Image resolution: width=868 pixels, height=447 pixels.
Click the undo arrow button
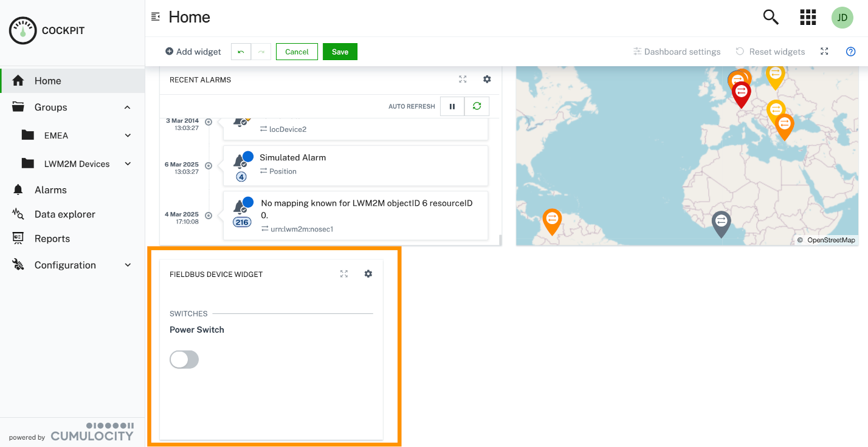[x=241, y=52]
